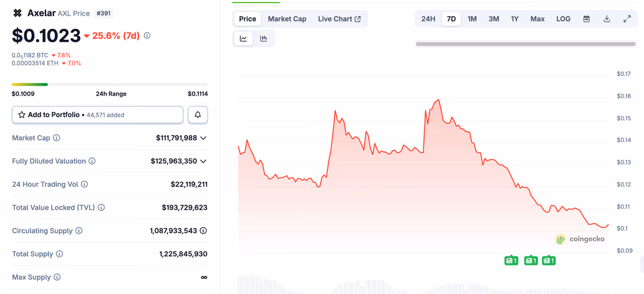The width and height of the screenshot is (644, 294).
Task: Download the chart data
Action: pyautogui.click(x=607, y=19)
